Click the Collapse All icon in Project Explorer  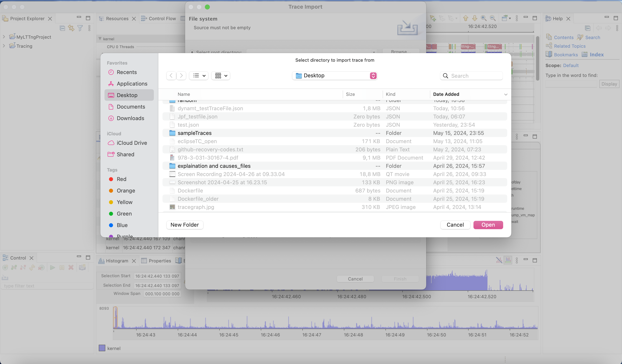coord(62,28)
